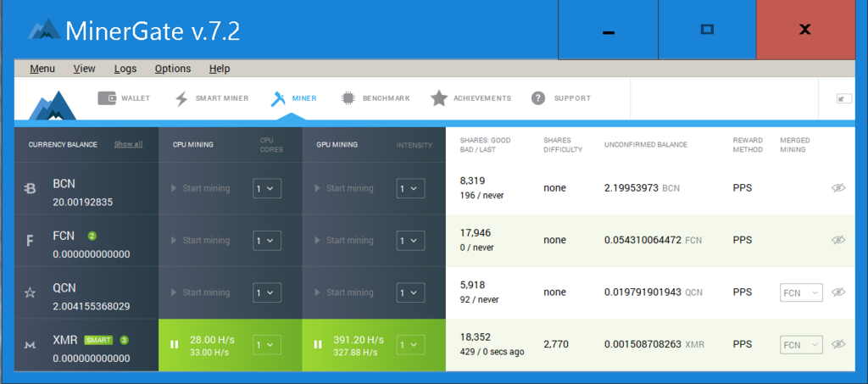868x384 pixels.
Task: Click the Miner pickaxe icon
Action: pyautogui.click(x=278, y=98)
